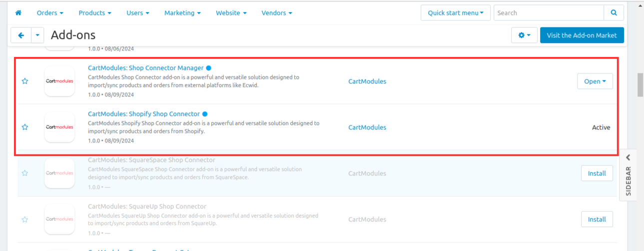Viewport: 644px width, 251px height.
Task: Install the SquareUp Shop Connector
Action: [x=597, y=219]
